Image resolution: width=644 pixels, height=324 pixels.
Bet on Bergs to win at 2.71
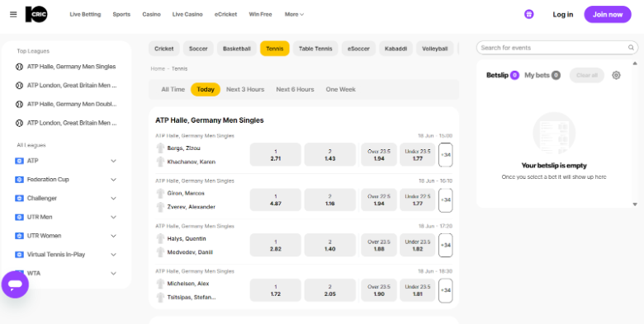(x=276, y=155)
